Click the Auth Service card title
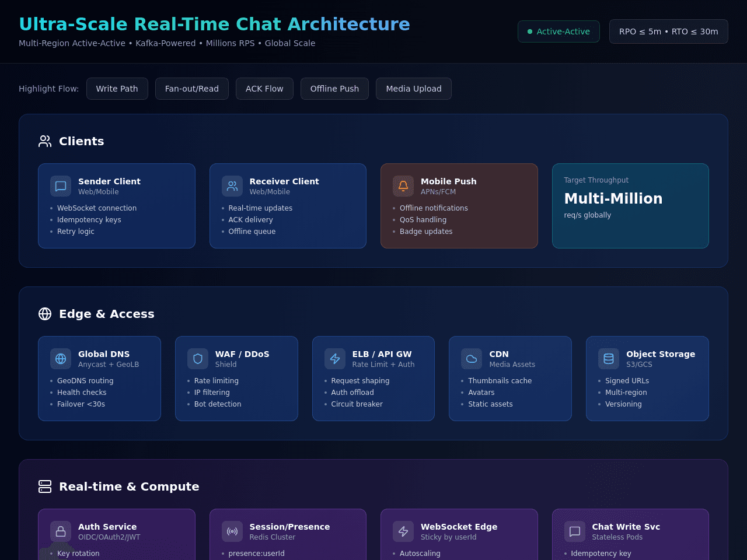747x560 pixels. (107, 527)
